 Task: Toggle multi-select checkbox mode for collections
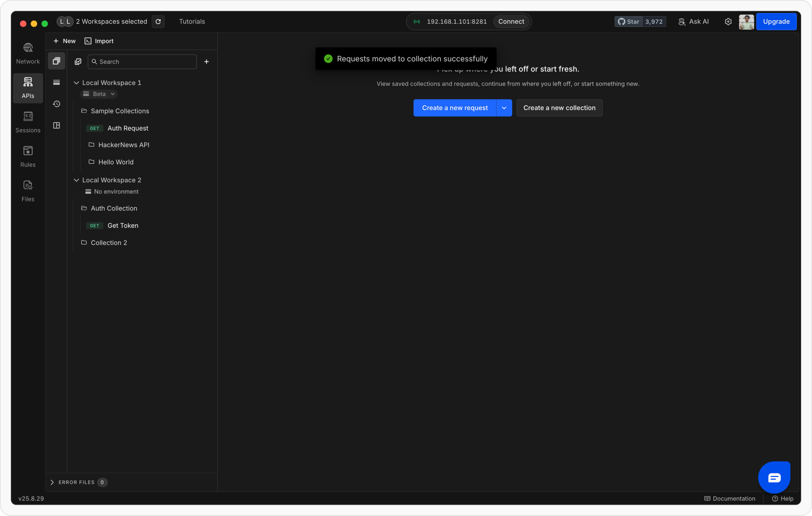(x=78, y=62)
